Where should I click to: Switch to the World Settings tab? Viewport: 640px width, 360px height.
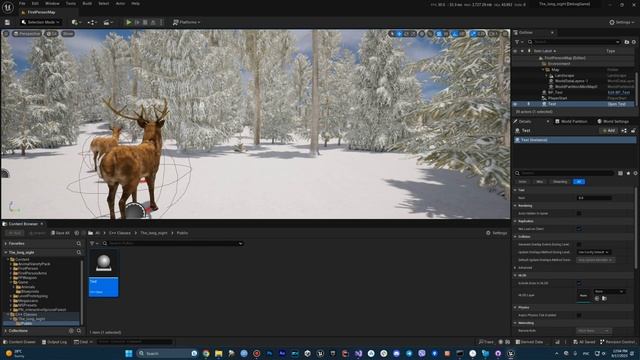tap(613, 122)
